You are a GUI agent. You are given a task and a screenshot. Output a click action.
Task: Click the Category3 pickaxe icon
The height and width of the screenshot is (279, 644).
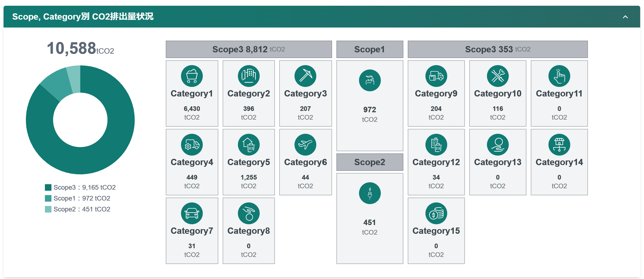(305, 76)
